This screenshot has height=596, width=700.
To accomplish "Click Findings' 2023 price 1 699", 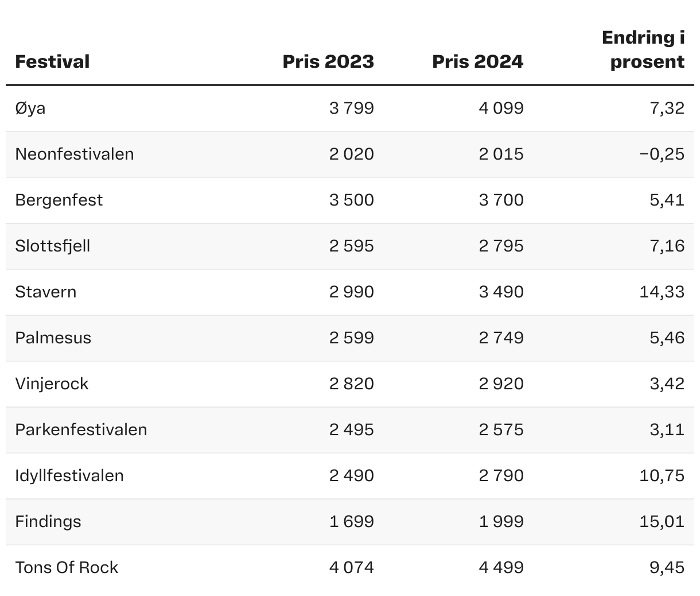I will point(351,521).
